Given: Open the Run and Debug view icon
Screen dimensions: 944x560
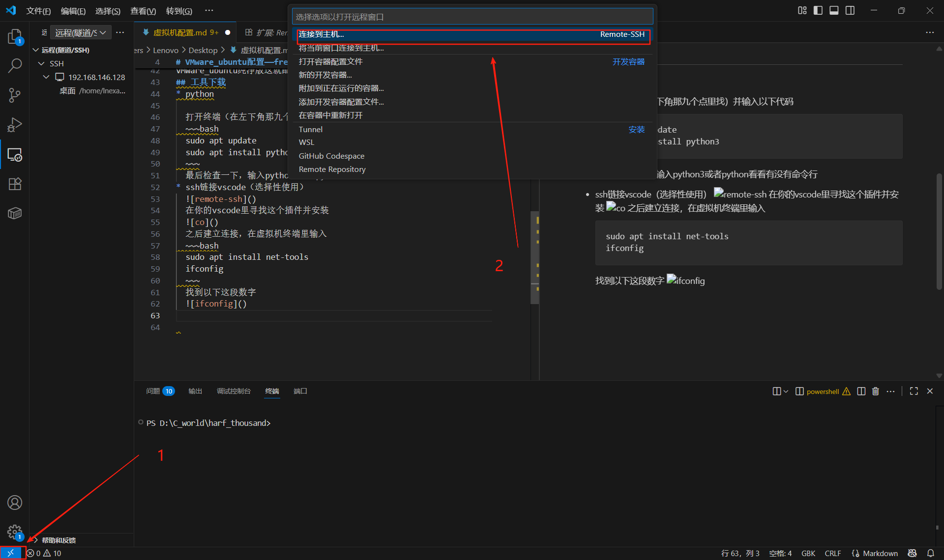Looking at the screenshot, I should pyautogui.click(x=15, y=125).
